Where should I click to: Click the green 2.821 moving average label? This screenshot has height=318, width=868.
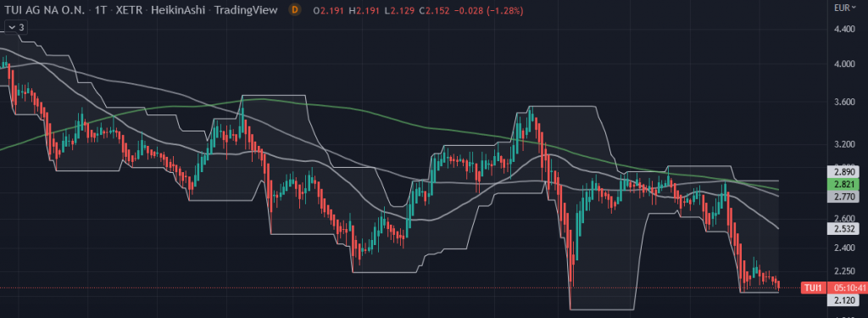[842, 185]
